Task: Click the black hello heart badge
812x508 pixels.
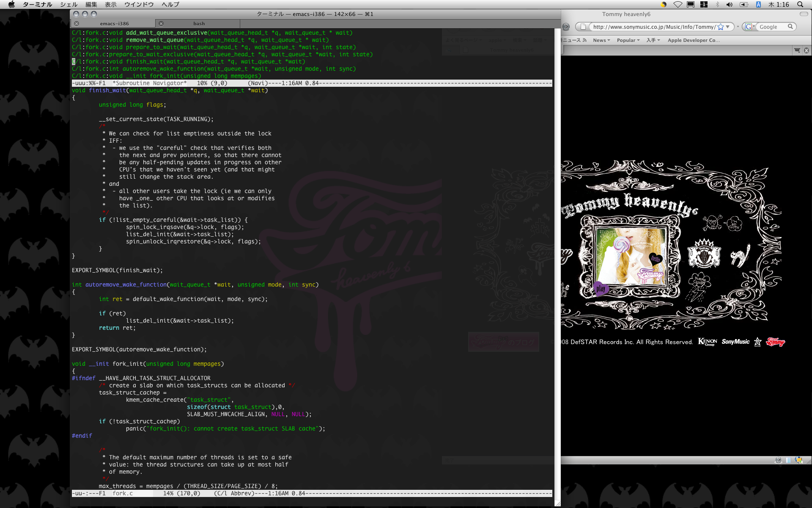Action: point(656,258)
